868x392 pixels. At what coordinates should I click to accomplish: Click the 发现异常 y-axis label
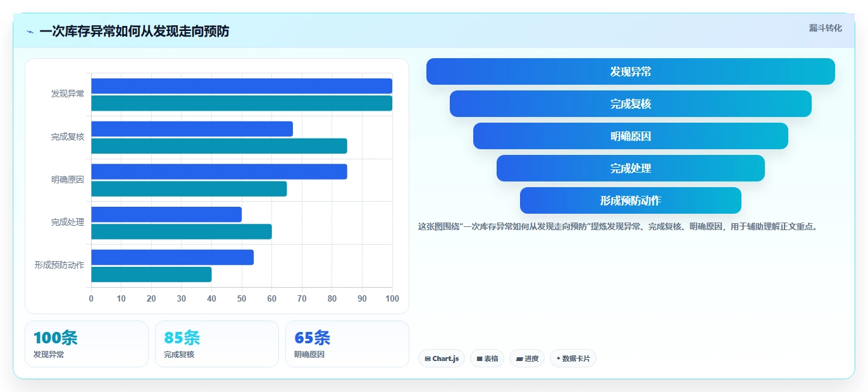68,94
